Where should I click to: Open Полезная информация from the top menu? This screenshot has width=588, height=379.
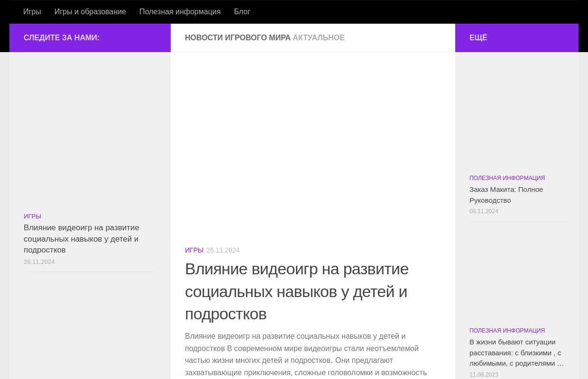[x=180, y=11]
